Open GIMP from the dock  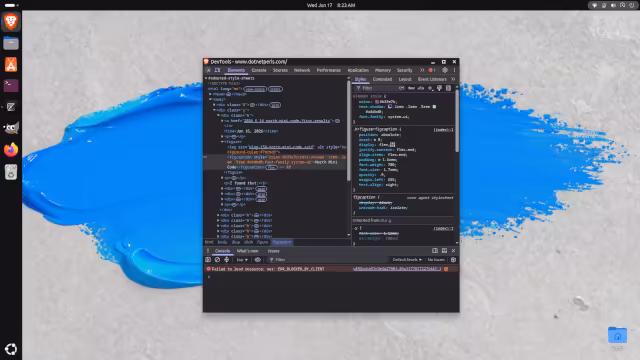point(11,128)
